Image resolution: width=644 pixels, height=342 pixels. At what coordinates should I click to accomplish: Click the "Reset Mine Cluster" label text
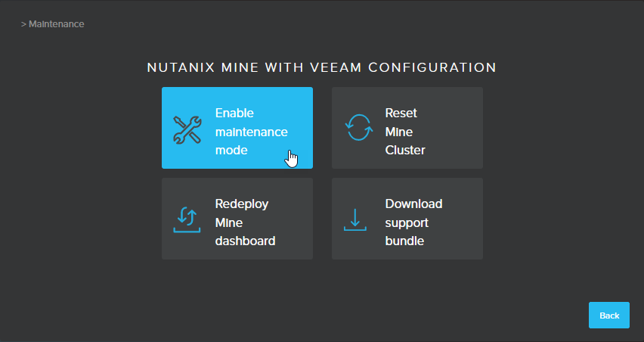[405, 132]
